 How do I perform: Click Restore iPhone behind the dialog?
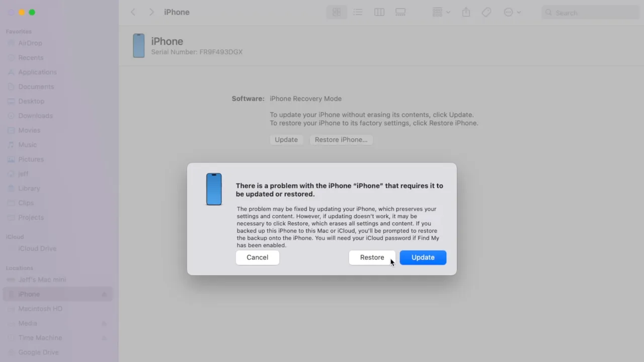(x=342, y=139)
